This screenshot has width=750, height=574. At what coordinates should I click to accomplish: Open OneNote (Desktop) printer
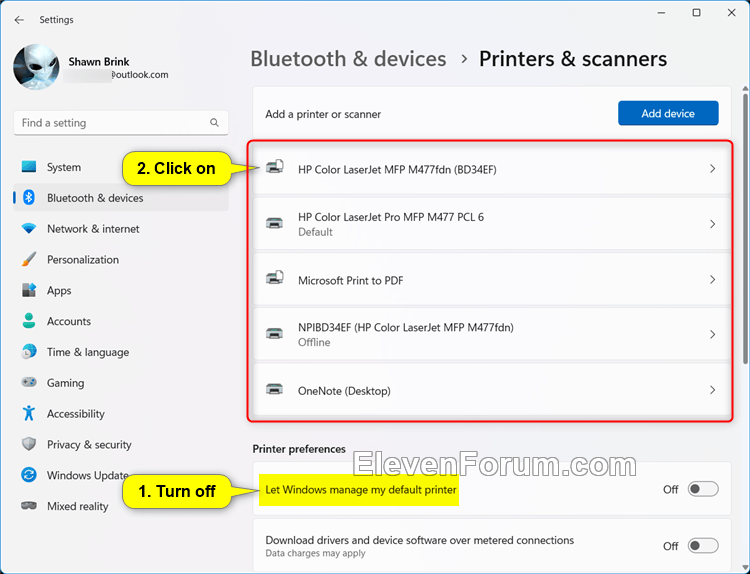491,390
